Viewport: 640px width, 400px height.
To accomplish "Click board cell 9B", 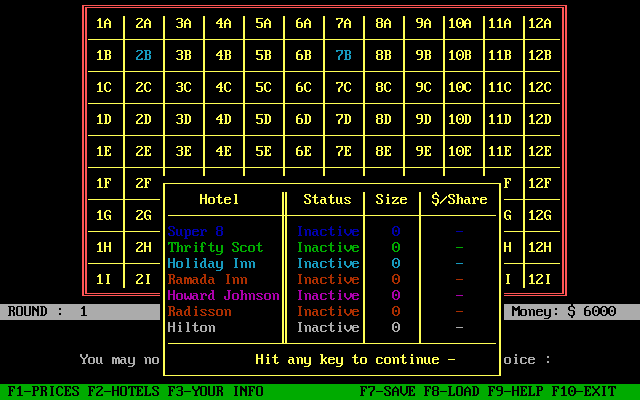I will click(x=424, y=55).
